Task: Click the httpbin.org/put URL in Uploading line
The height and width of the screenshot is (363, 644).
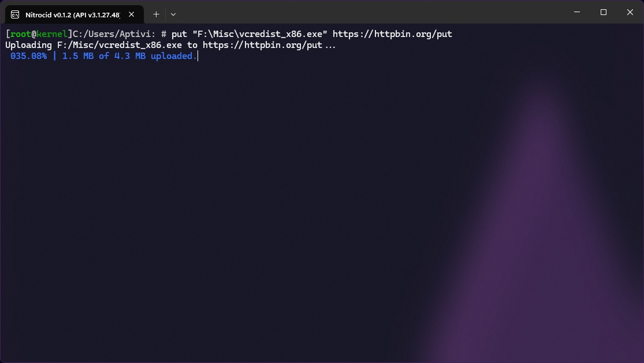Action: click(262, 45)
